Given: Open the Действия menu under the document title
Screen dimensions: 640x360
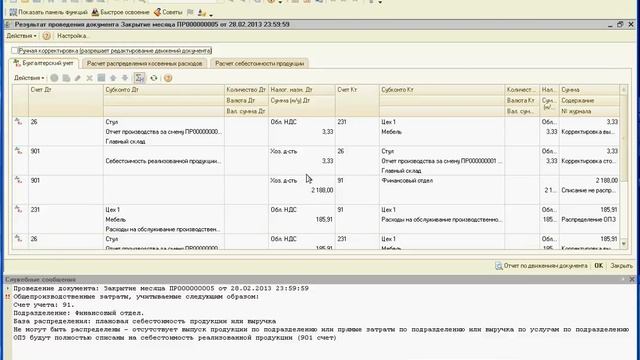Looking at the screenshot, I should tap(21, 36).
